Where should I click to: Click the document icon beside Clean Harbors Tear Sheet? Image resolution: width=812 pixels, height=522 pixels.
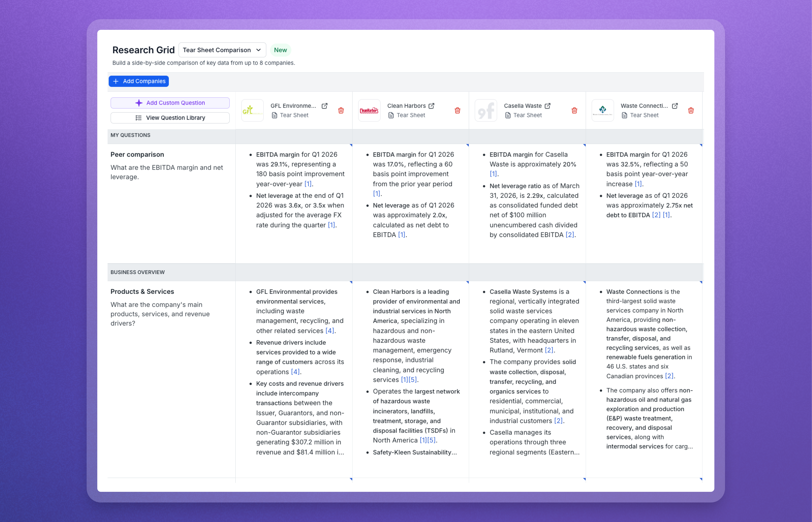click(x=391, y=116)
